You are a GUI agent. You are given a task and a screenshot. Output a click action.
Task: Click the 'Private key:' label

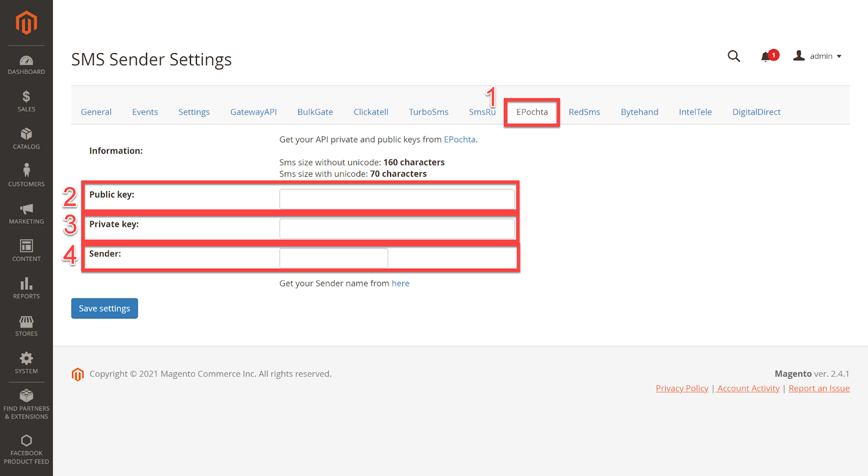pyautogui.click(x=114, y=224)
